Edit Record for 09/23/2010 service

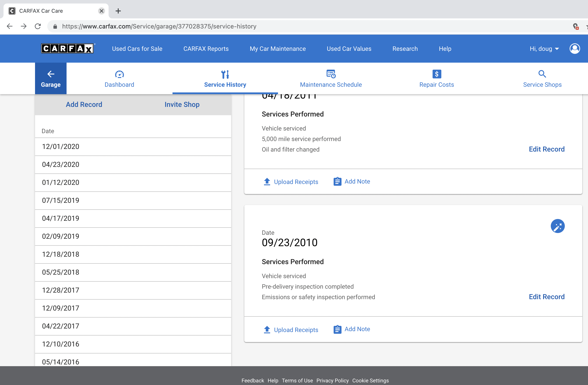point(546,297)
